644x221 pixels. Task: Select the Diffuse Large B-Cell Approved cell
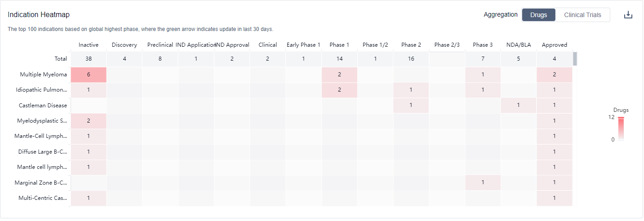click(x=554, y=152)
